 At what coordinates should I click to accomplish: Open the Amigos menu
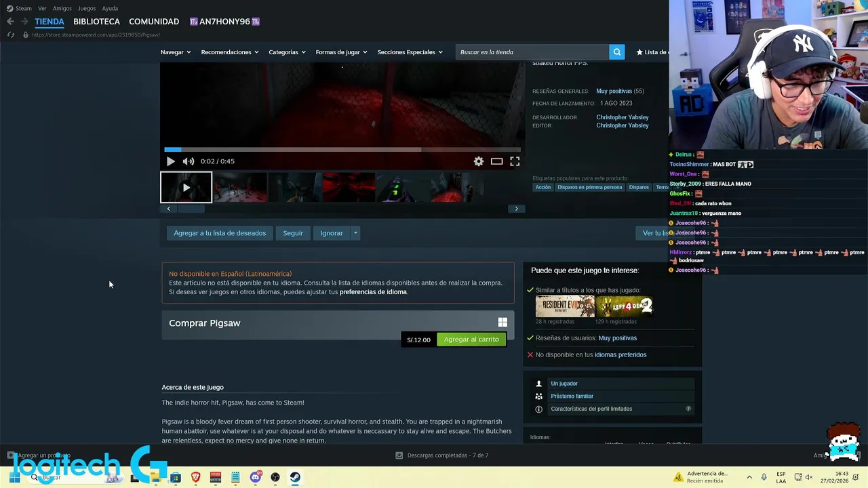click(x=62, y=8)
